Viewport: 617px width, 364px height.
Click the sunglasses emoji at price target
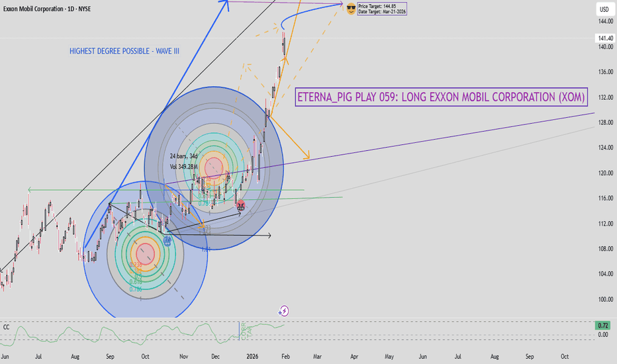pyautogui.click(x=350, y=8)
